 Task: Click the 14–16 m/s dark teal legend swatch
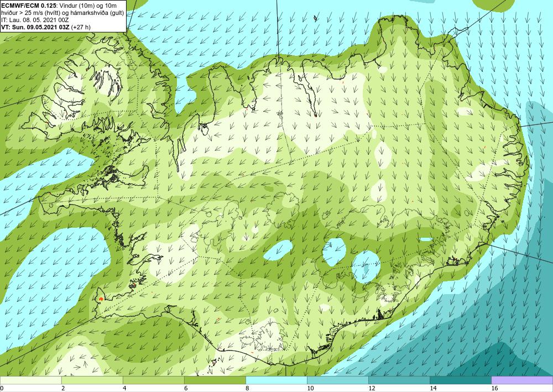[460, 380]
